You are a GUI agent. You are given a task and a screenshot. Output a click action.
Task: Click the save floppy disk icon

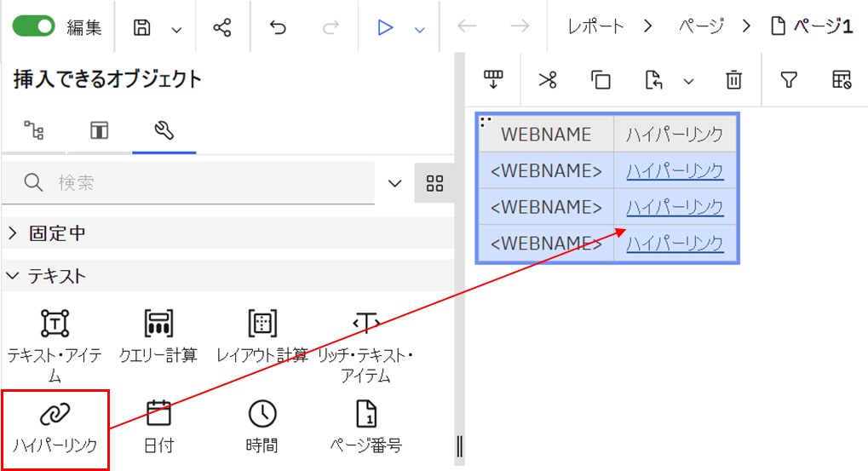click(x=142, y=27)
